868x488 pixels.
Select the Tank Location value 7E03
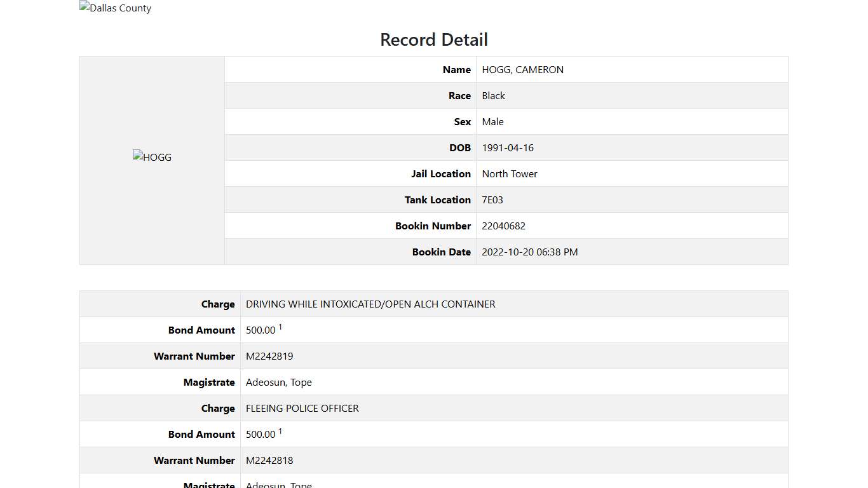[x=492, y=200]
